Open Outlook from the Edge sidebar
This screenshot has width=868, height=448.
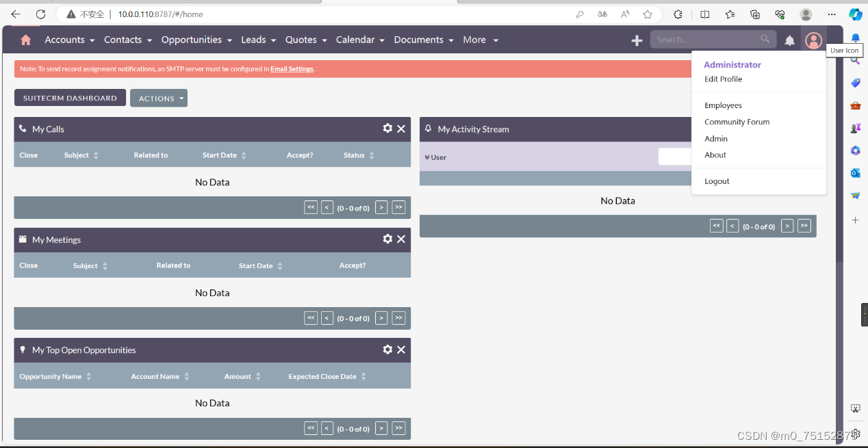point(855,173)
